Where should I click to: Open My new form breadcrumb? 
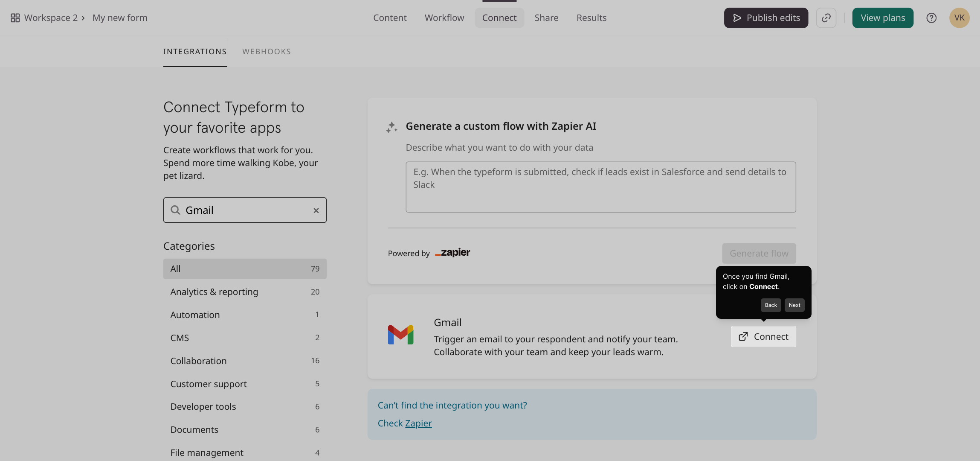120,18
